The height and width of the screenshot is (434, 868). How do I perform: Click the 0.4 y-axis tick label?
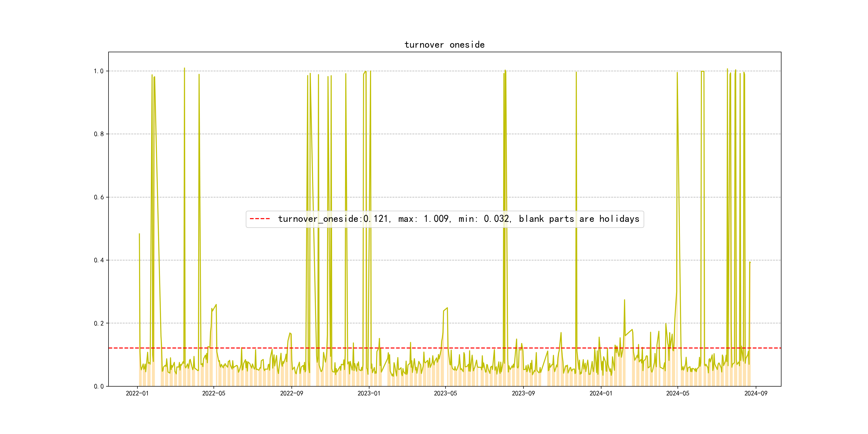[98, 260]
